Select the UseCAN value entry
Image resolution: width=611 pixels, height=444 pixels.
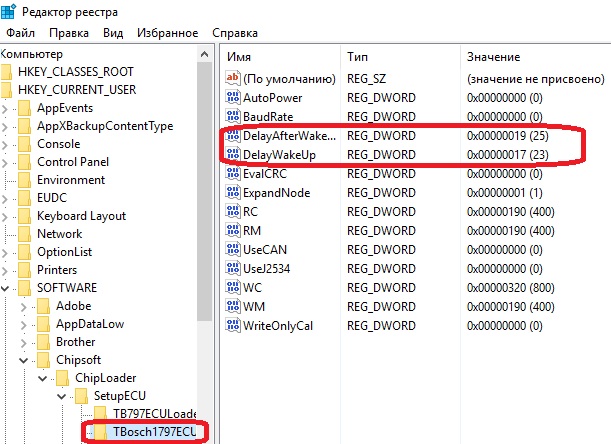264,250
